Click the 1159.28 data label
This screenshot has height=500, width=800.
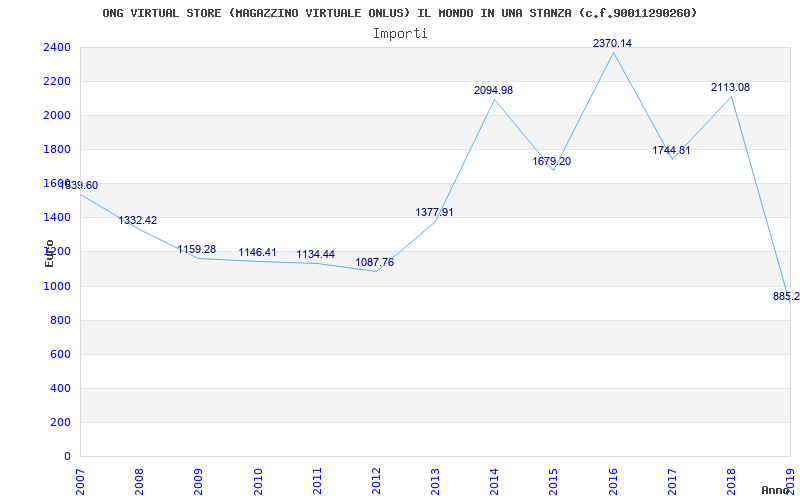pos(196,249)
